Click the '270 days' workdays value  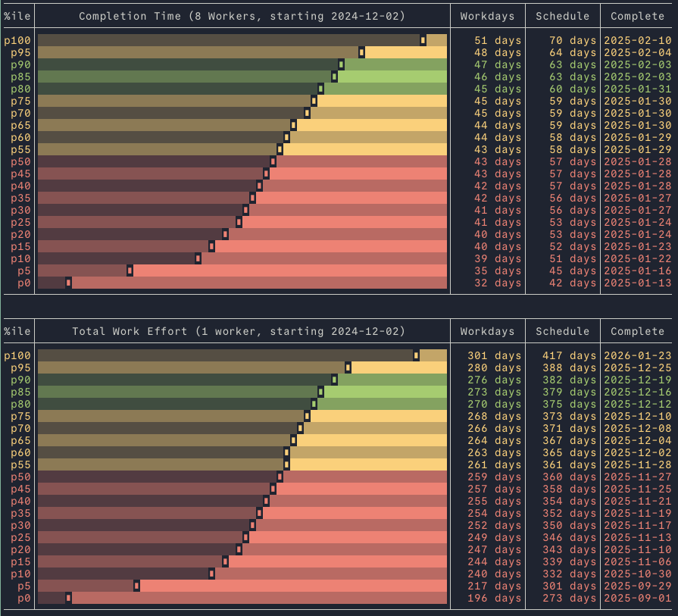click(494, 405)
